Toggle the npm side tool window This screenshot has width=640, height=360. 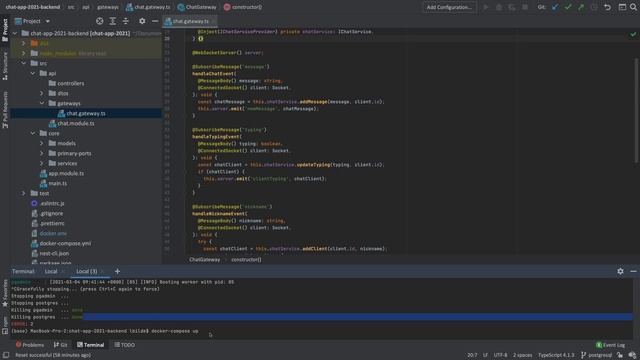tap(5, 325)
